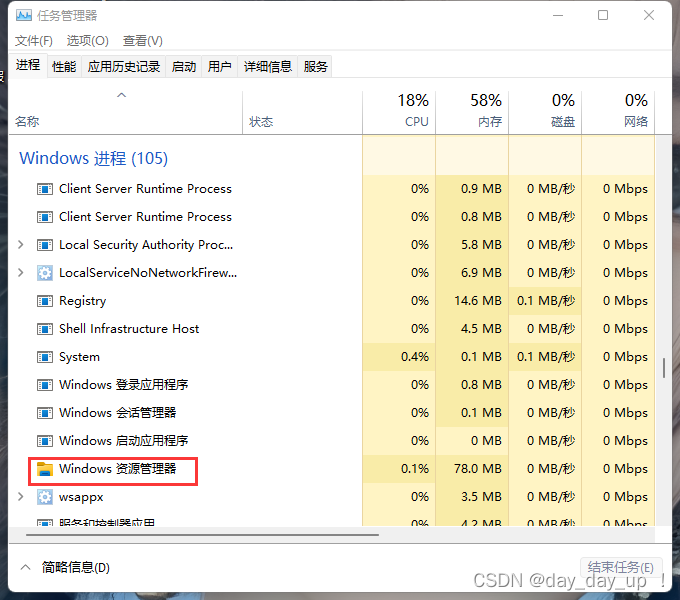Click the sort arrow above 名称 column
Image resolution: width=680 pixels, height=600 pixels.
tap(121, 95)
